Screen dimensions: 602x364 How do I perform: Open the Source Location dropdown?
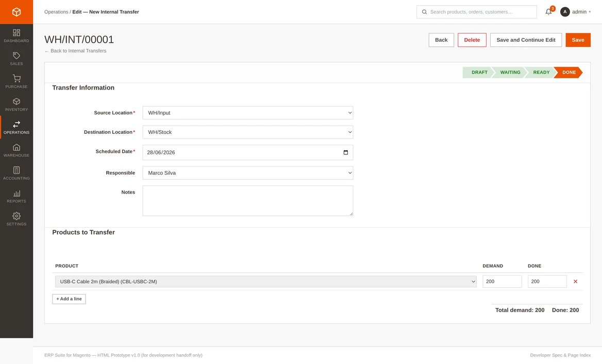coord(247,113)
